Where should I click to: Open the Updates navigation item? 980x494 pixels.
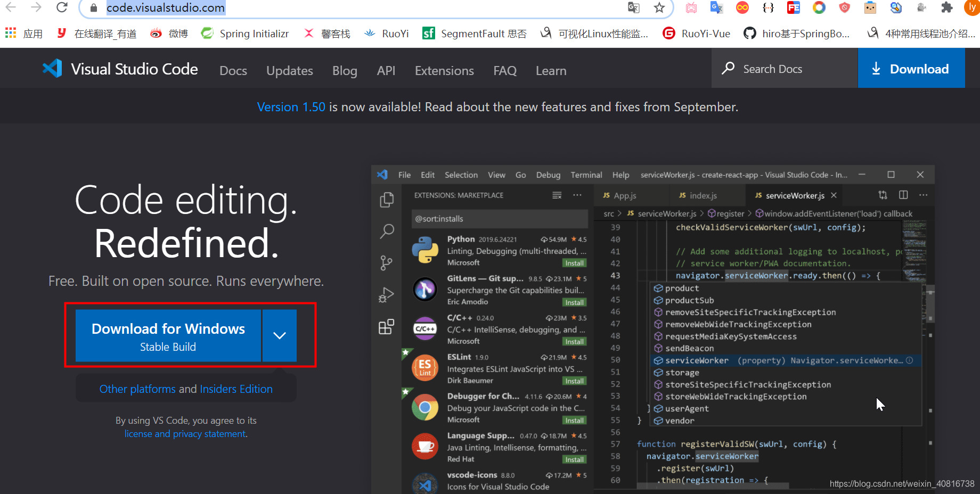click(x=290, y=71)
